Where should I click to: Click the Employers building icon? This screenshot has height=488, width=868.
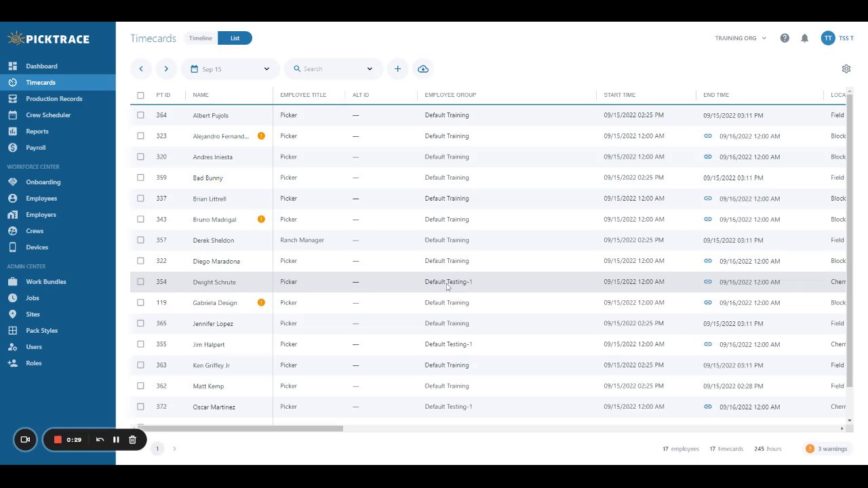coord(12,214)
